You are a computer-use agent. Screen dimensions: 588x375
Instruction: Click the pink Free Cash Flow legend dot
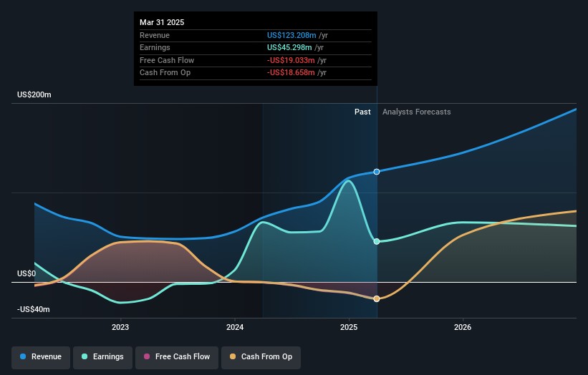147,356
